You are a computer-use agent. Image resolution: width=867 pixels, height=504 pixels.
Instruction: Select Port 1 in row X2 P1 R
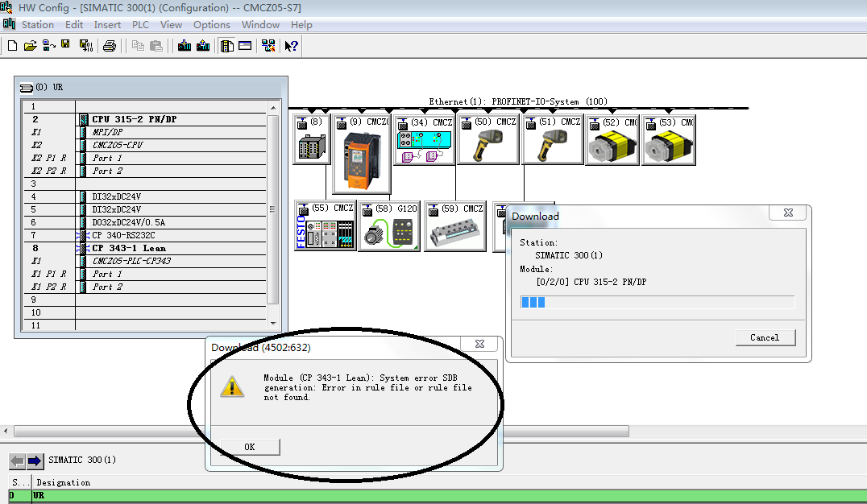click(143, 158)
